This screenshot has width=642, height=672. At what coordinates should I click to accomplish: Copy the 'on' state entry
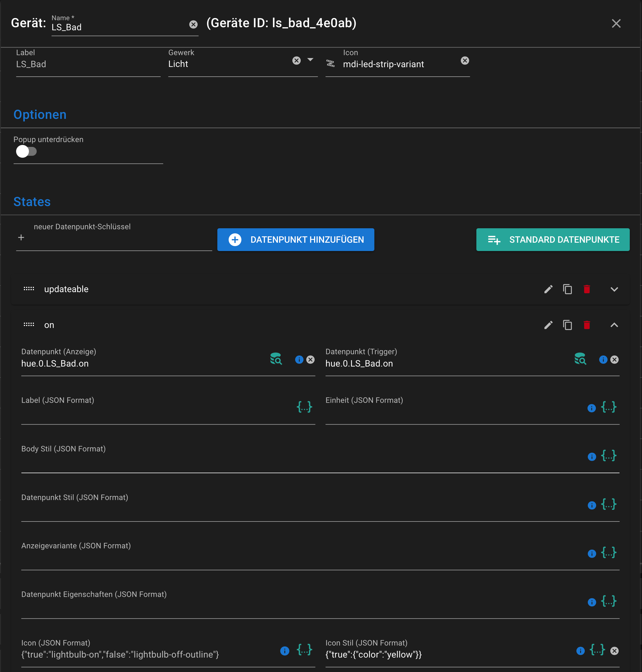(x=568, y=325)
